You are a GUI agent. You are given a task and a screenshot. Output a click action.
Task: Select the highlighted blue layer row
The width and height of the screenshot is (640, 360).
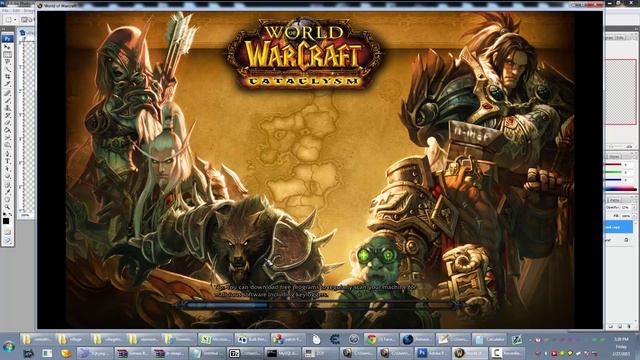coord(618,227)
